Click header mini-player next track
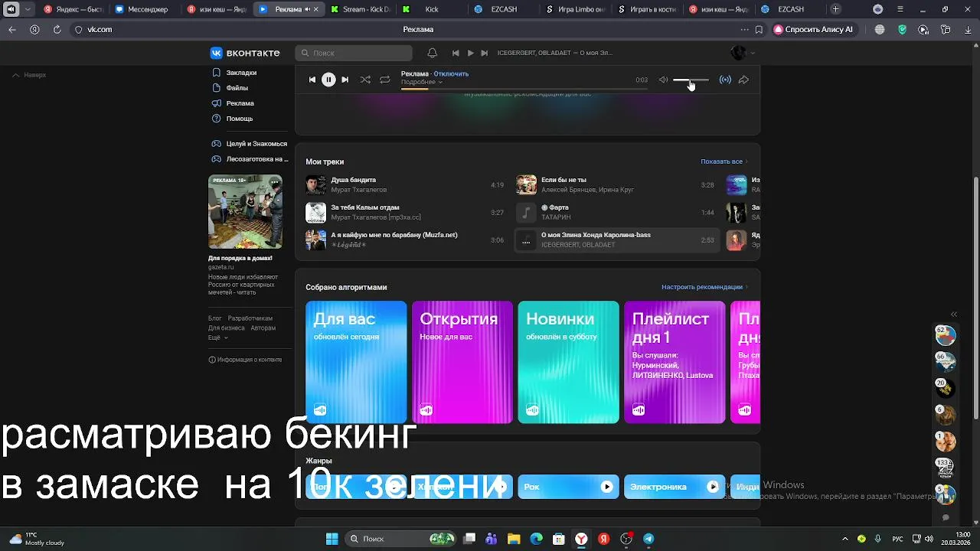Screen dimensions: 980x551 [485, 53]
